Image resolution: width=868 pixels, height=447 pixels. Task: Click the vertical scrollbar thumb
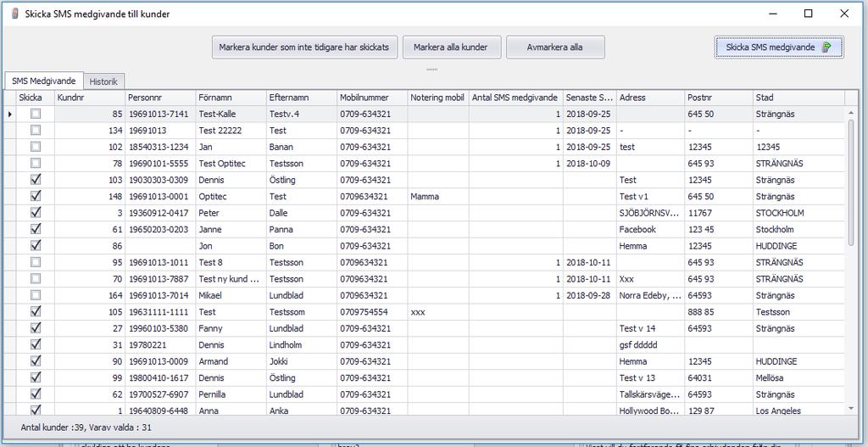pos(851,183)
